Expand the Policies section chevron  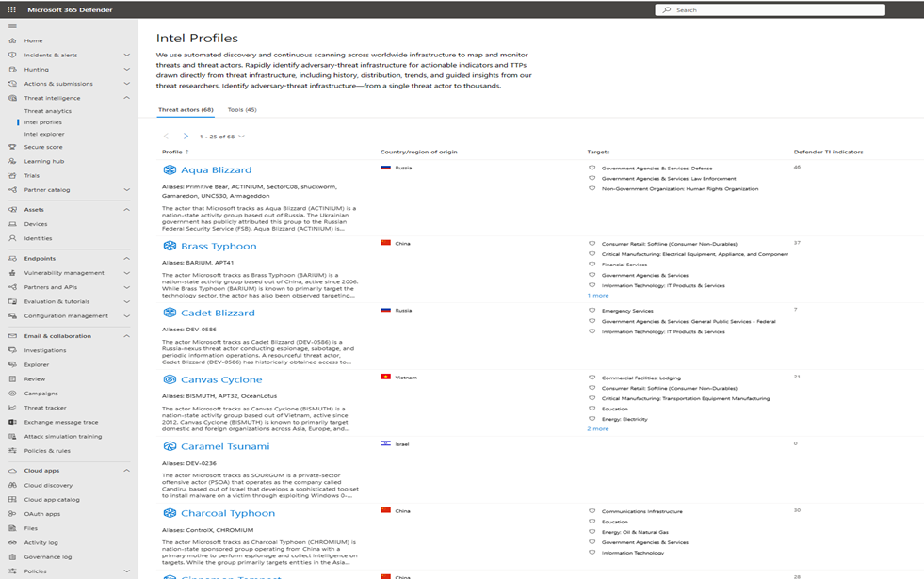(x=127, y=571)
